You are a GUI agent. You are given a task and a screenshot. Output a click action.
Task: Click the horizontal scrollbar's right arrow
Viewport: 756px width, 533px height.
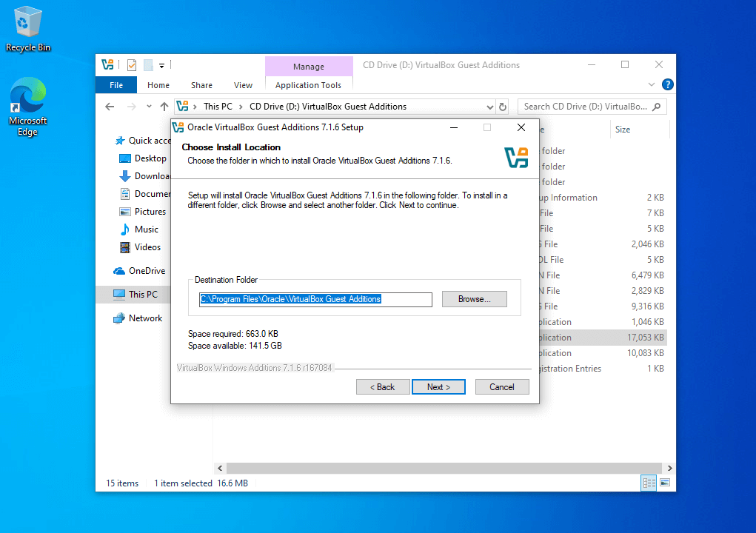coord(669,468)
